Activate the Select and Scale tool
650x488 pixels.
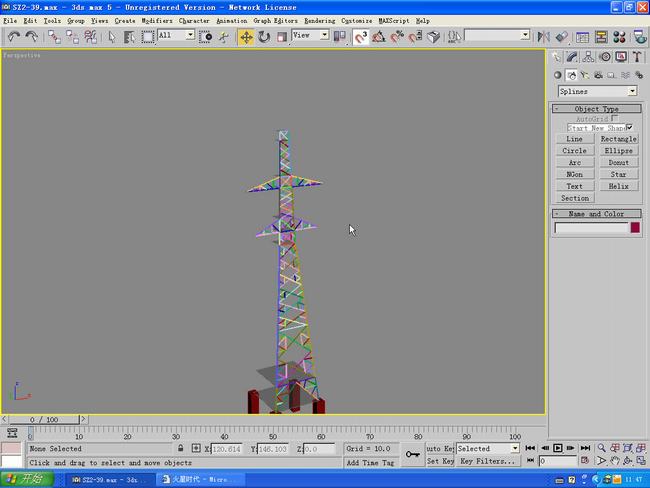point(282,37)
